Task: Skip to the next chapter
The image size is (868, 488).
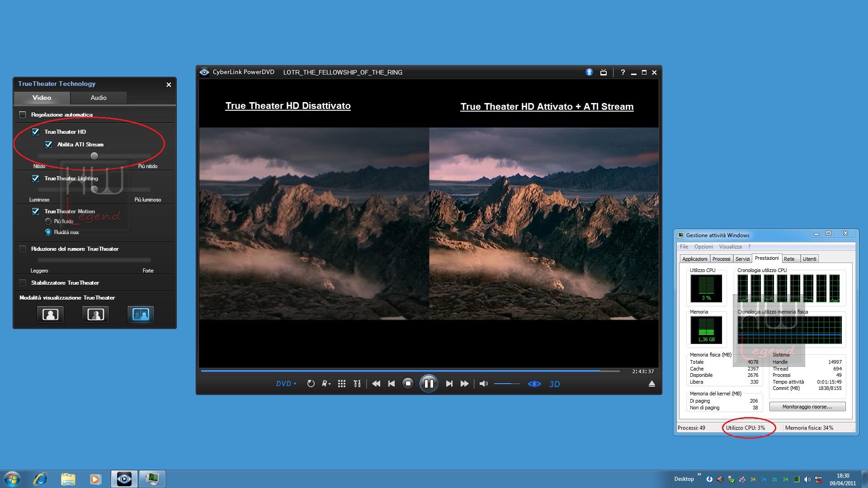Action: [x=449, y=384]
